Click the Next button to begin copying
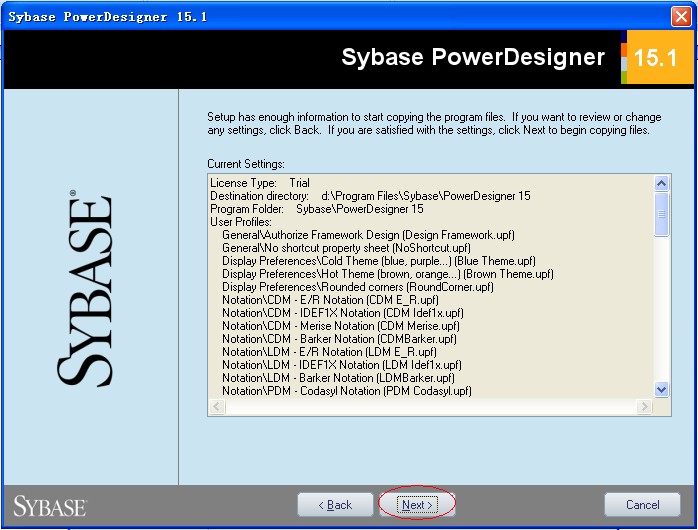Viewport: 698px width, 530px height. point(417,505)
